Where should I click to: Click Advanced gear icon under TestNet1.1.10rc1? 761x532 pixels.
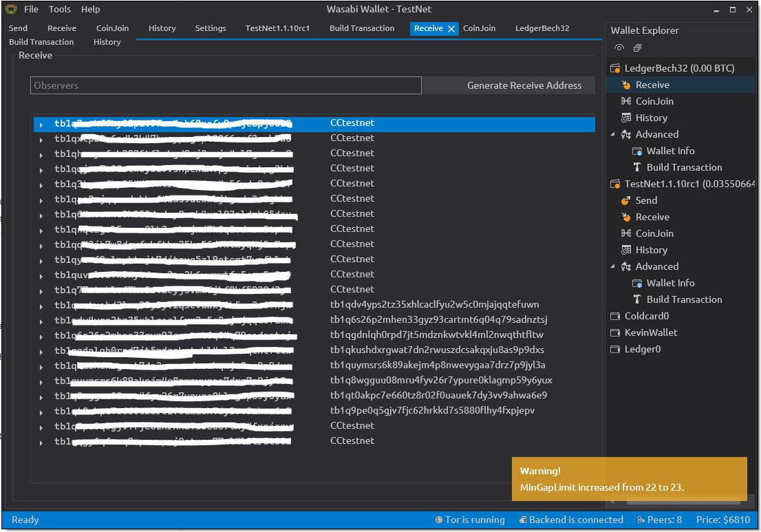pos(626,266)
